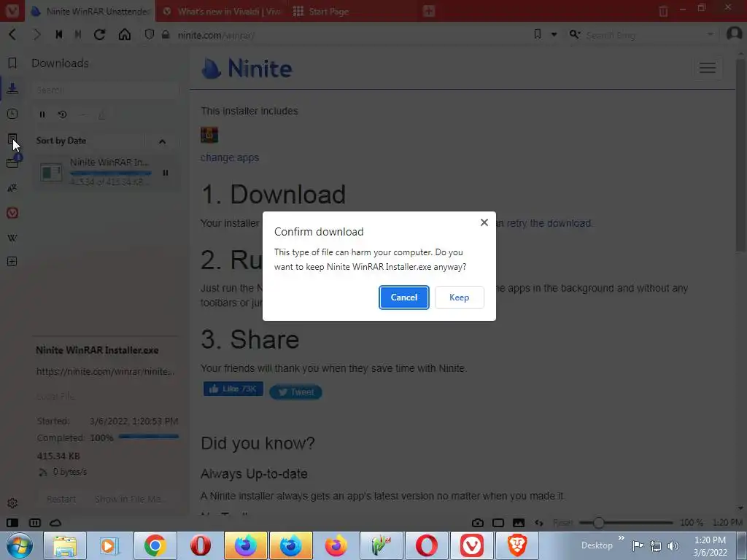Image resolution: width=747 pixels, height=560 pixels.
Task: Open the shield tracker blocker icon
Action: point(150,35)
